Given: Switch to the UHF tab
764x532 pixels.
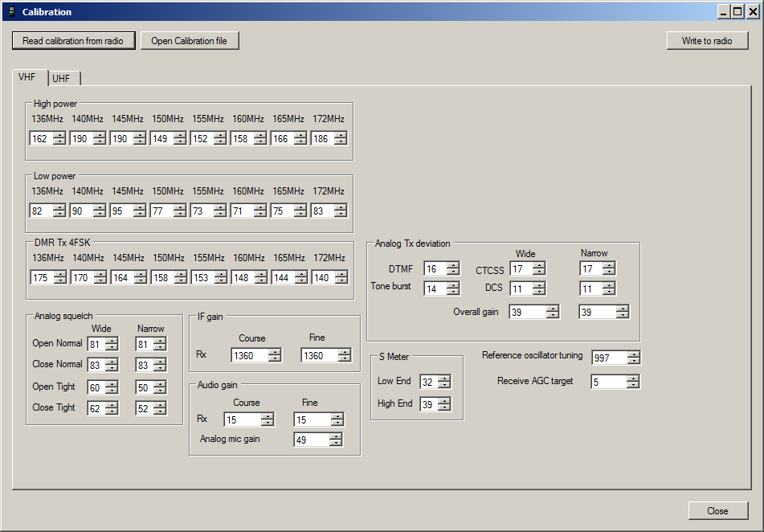Looking at the screenshot, I should pyautogui.click(x=63, y=78).
